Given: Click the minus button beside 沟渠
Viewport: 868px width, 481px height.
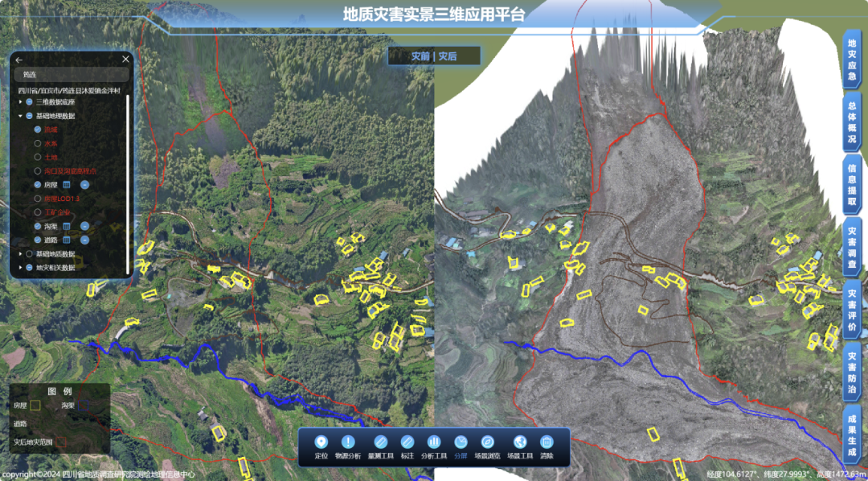Looking at the screenshot, I should tap(84, 226).
